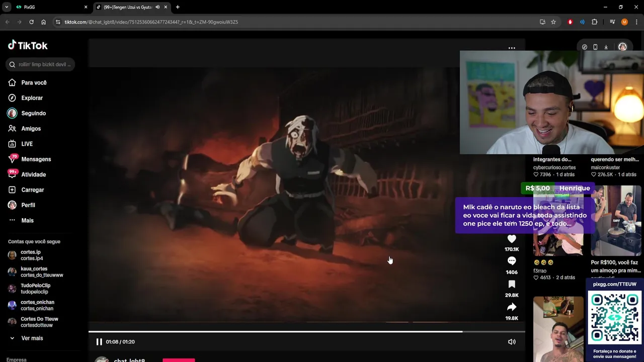
Task: Open the red hand ad blocker extension
Action: pyautogui.click(x=570, y=22)
